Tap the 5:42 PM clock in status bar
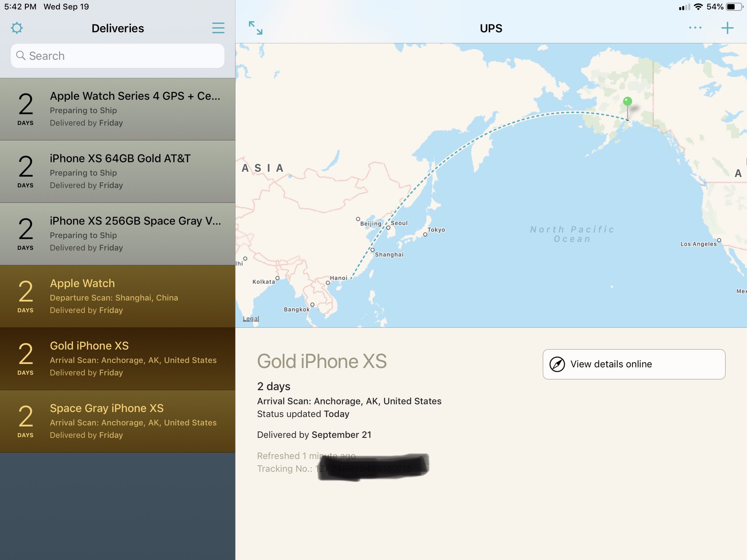Screen dimensions: 747x560 tap(20, 7)
